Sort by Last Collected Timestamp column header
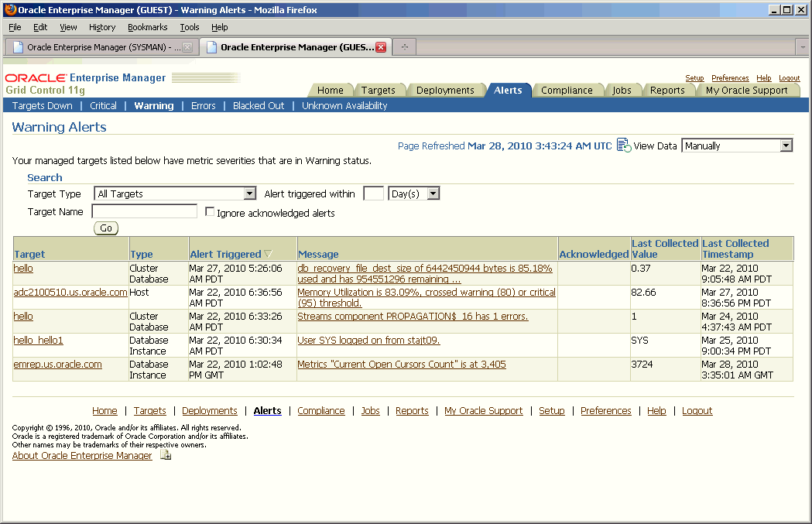 coord(735,248)
